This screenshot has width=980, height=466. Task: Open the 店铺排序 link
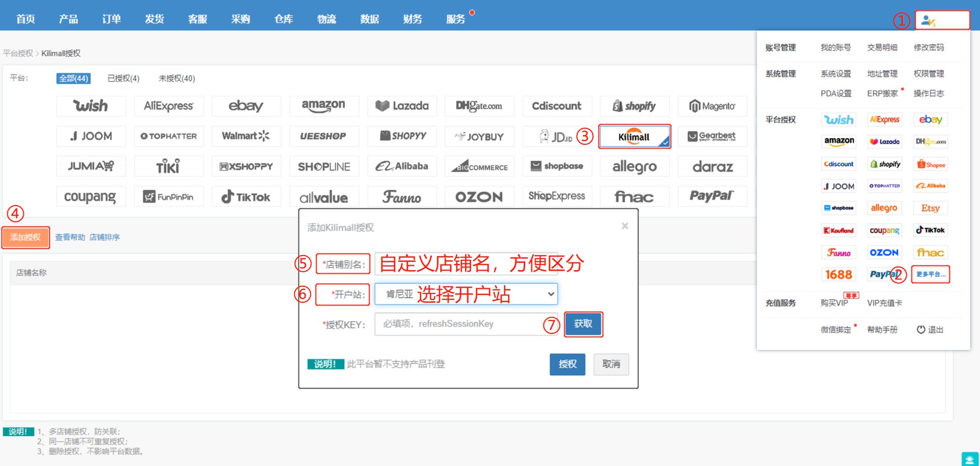(104, 237)
